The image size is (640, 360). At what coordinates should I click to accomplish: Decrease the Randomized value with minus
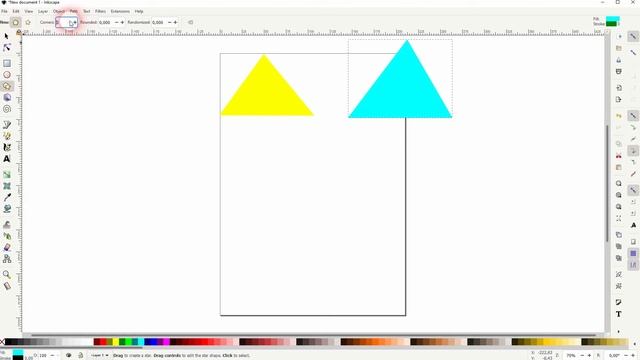(170, 22)
